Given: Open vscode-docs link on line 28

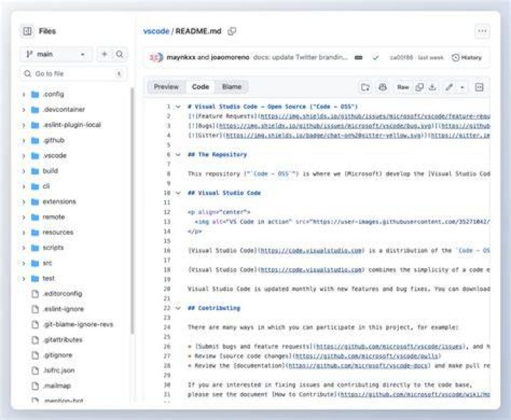Looking at the screenshot, I should (x=358, y=365).
